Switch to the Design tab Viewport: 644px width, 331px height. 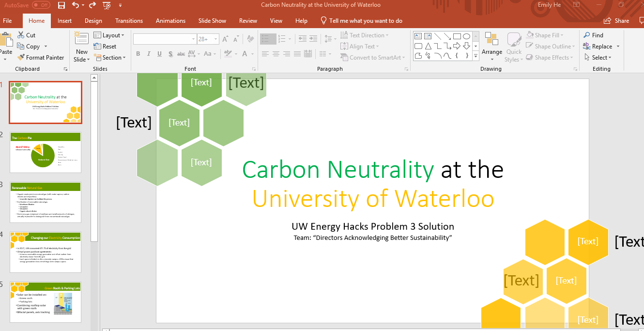[93, 21]
